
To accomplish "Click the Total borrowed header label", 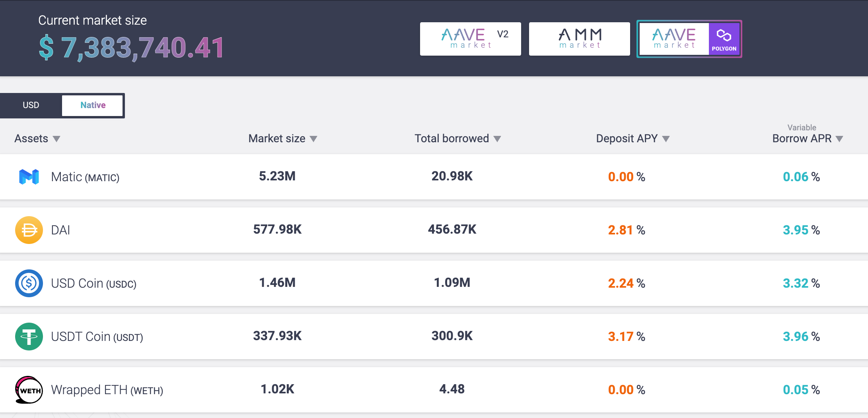I will click(x=452, y=139).
